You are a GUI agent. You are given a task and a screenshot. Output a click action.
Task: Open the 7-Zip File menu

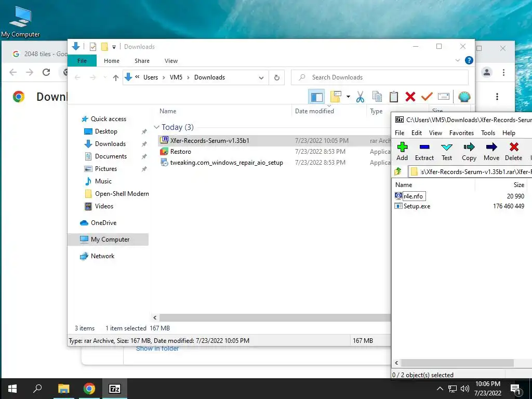[400, 132]
